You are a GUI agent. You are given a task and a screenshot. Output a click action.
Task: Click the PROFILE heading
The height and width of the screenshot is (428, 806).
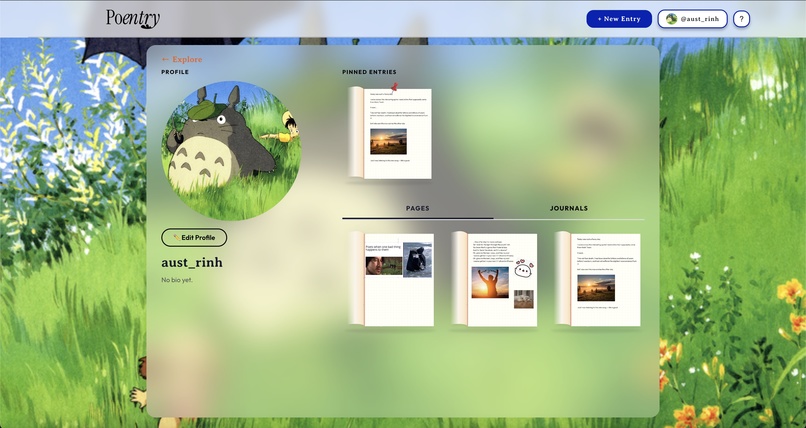[175, 72]
